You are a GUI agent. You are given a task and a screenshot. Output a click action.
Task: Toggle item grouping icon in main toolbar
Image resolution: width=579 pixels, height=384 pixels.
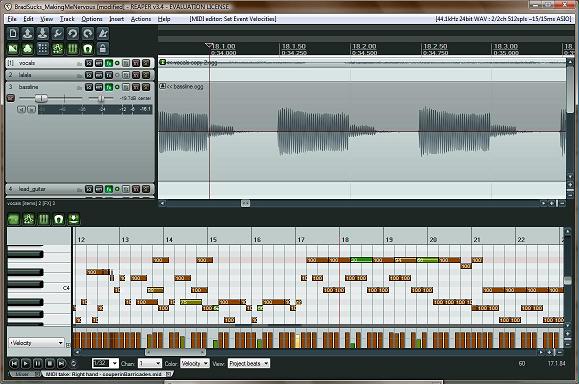click(x=28, y=48)
